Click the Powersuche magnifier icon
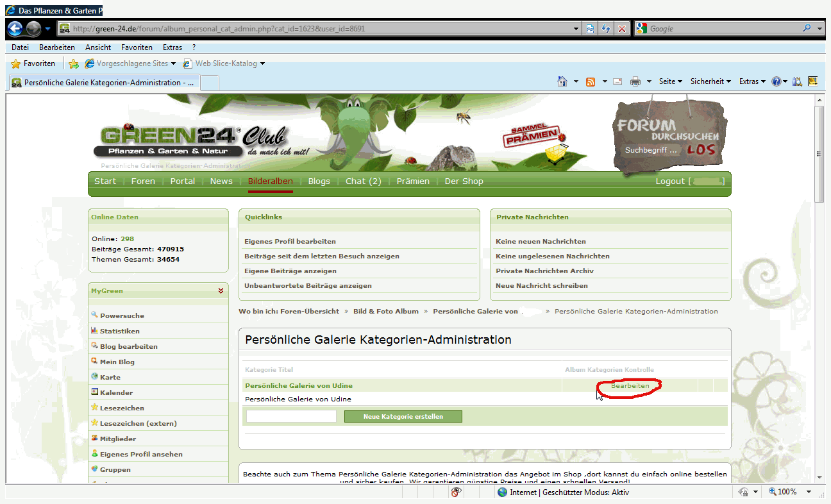 tap(95, 315)
